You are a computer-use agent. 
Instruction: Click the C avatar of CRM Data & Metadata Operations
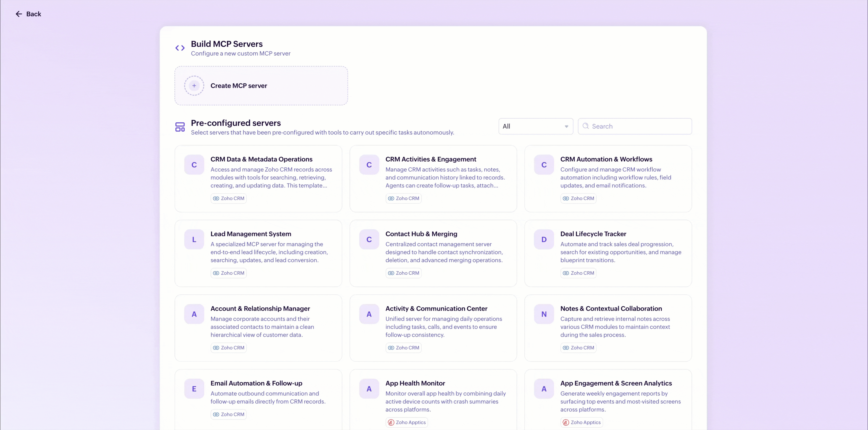[194, 165]
